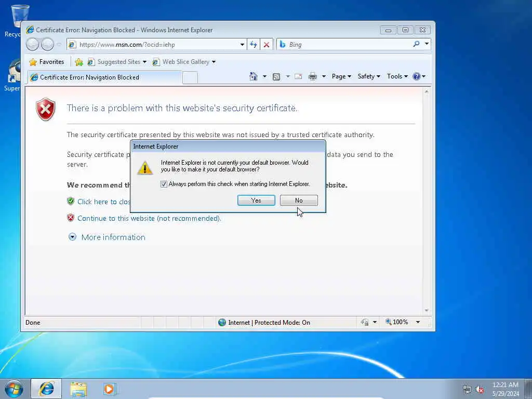The height and width of the screenshot is (399, 532).
Task: Open the Page menu
Action: coord(341,76)
